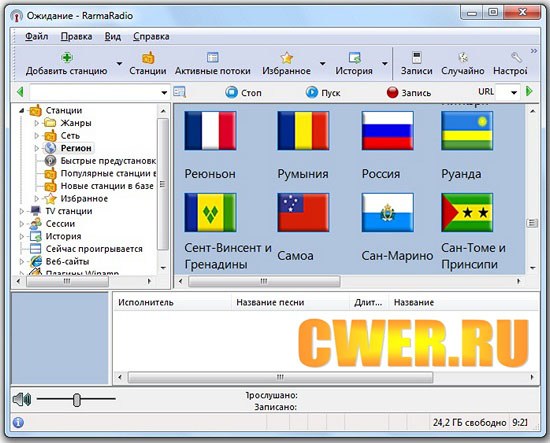Click the Добавить станцию toolbar icon
The width and height of the screenshot is (550, 443).
click(x=67, y=57)
